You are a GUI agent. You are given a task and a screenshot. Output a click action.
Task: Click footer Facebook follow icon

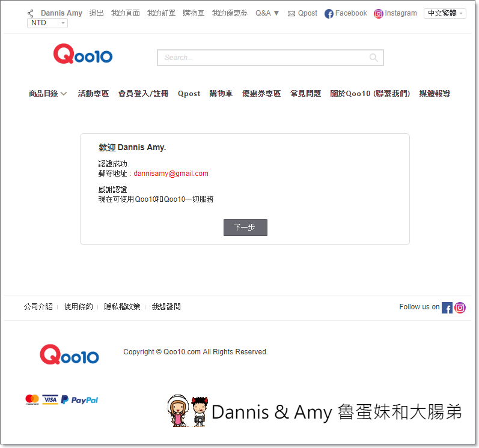[x=447, y=307]
